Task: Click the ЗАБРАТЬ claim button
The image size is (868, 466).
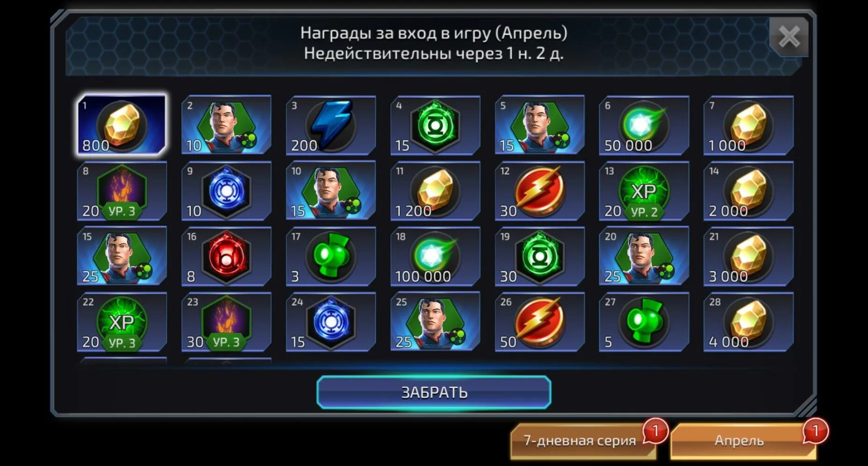Action: point(434,392)
